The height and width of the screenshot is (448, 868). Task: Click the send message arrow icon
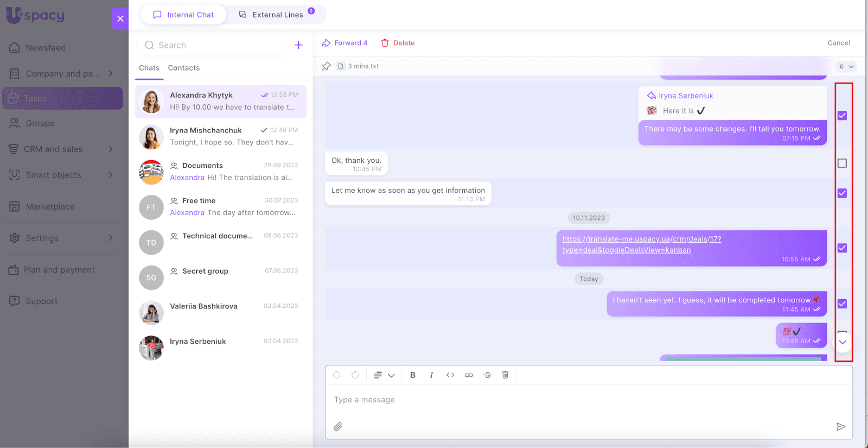pos(840,427)
